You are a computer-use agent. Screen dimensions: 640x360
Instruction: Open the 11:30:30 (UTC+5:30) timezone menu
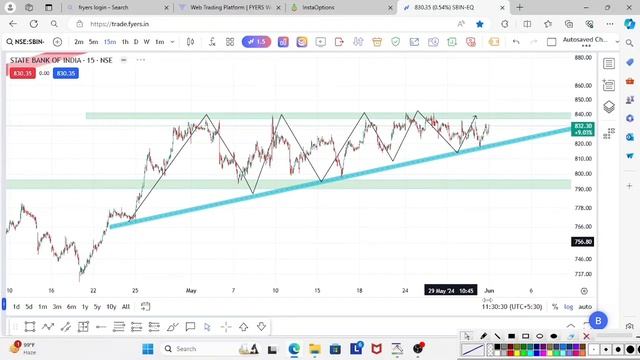pos(512,307)
